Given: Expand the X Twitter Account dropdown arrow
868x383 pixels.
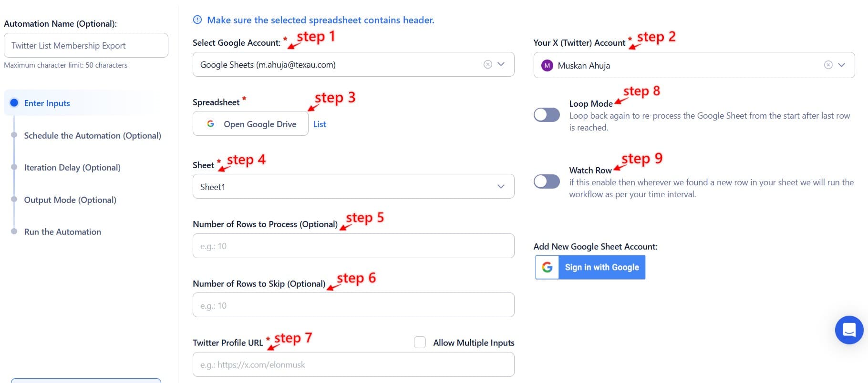Looking at the screenshot, I should point(842,65).
